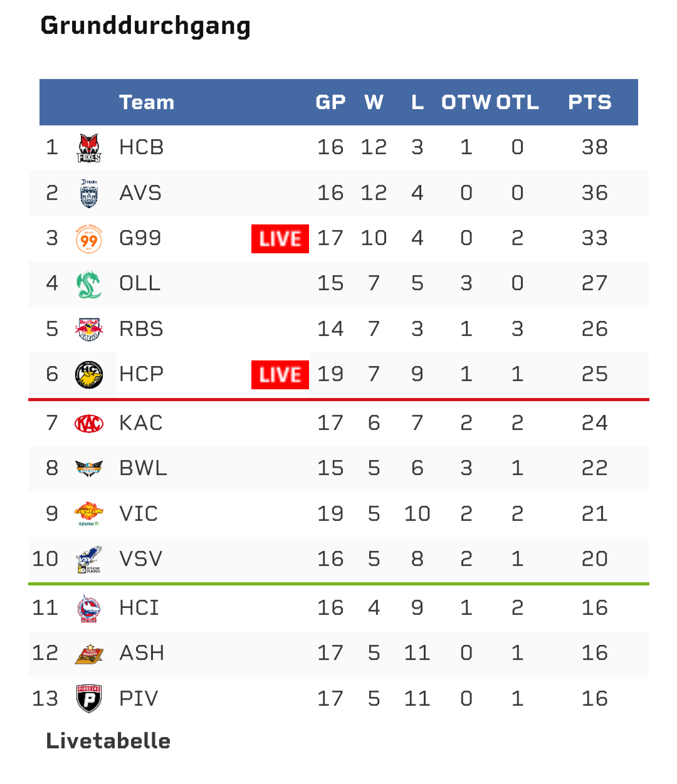Click the BWL winged logo
This screenshot has width=677, height=784.
(x=89, y=469)
